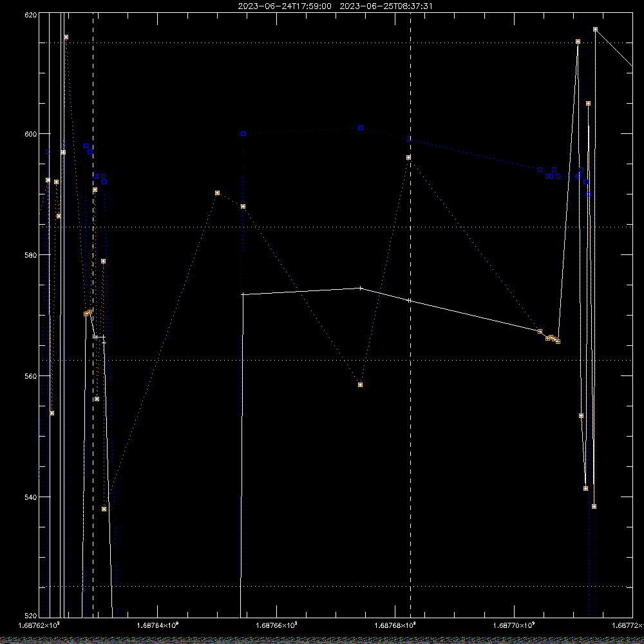Screen dimensions: 644x644
Task: Select the orange data point dipping near 558
Action: click(360, 385)
